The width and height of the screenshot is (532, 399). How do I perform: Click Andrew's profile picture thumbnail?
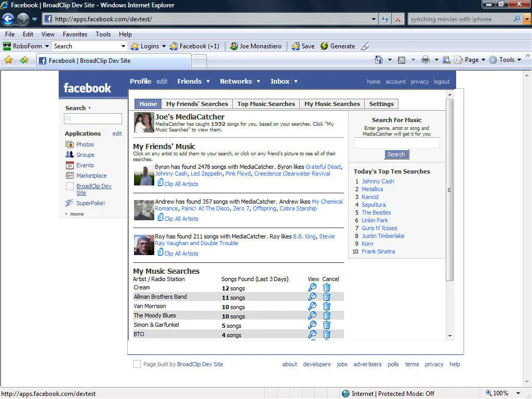point(144,210)
